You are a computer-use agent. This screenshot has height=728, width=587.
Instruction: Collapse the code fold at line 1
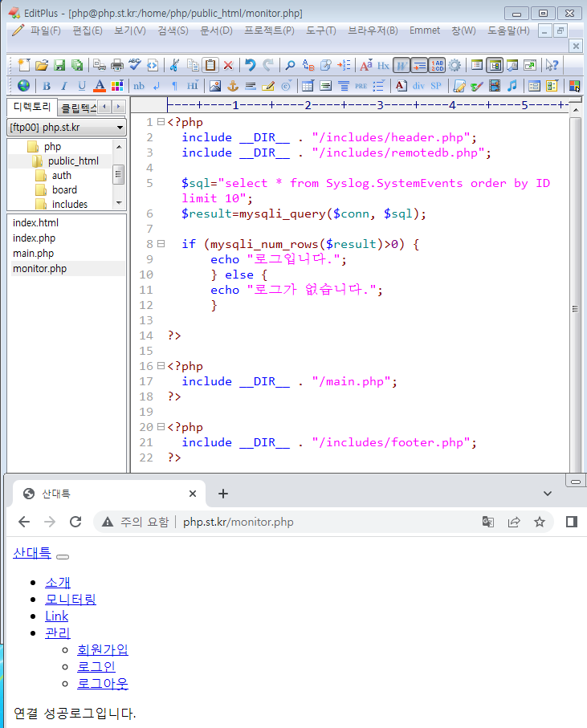point(161,122)
